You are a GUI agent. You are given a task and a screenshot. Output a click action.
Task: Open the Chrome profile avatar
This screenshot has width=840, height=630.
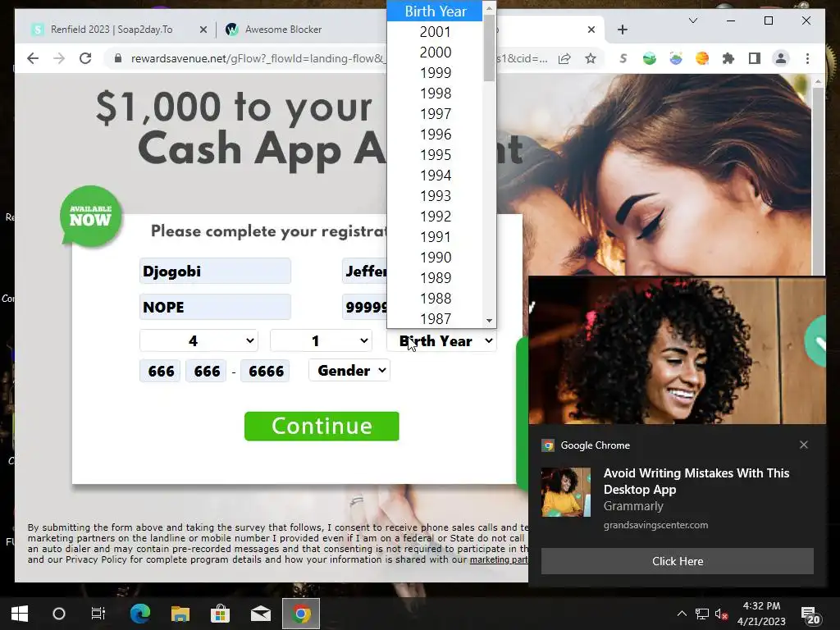pyautogui.click(x=781, y=58)
